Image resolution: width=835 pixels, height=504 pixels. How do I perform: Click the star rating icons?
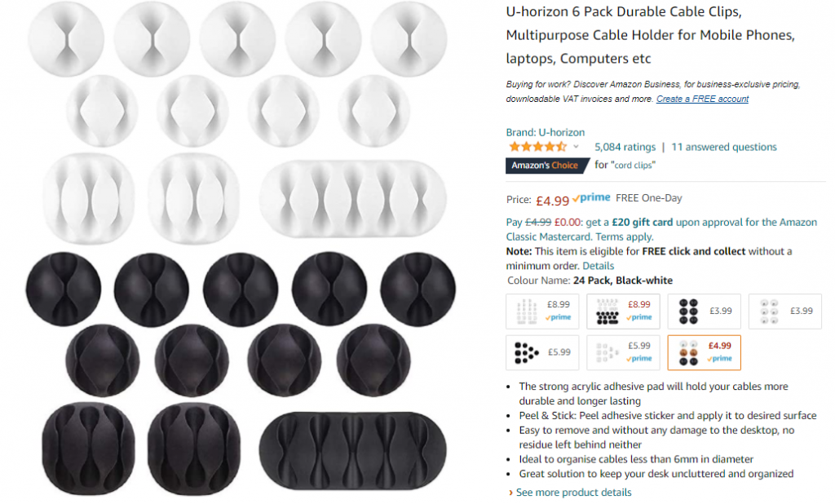pyautogui.click(x=537, y=147)
